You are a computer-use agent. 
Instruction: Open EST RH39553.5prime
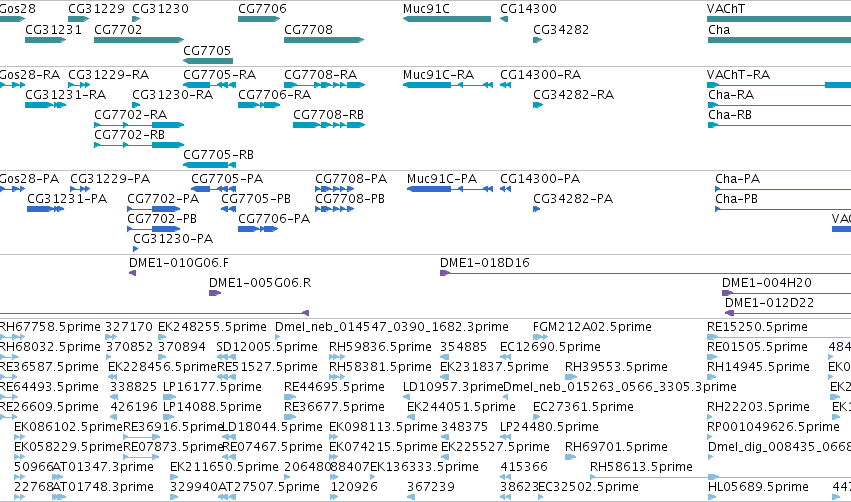[570, 377]
